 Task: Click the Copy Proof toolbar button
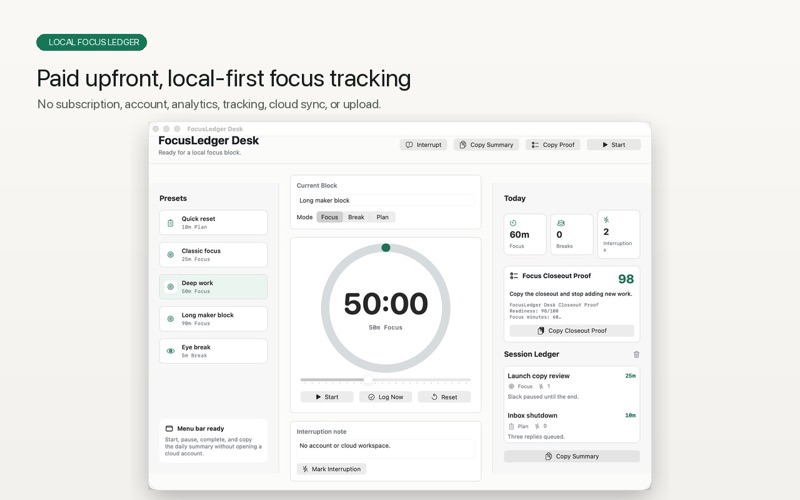(x=553, y=145)
